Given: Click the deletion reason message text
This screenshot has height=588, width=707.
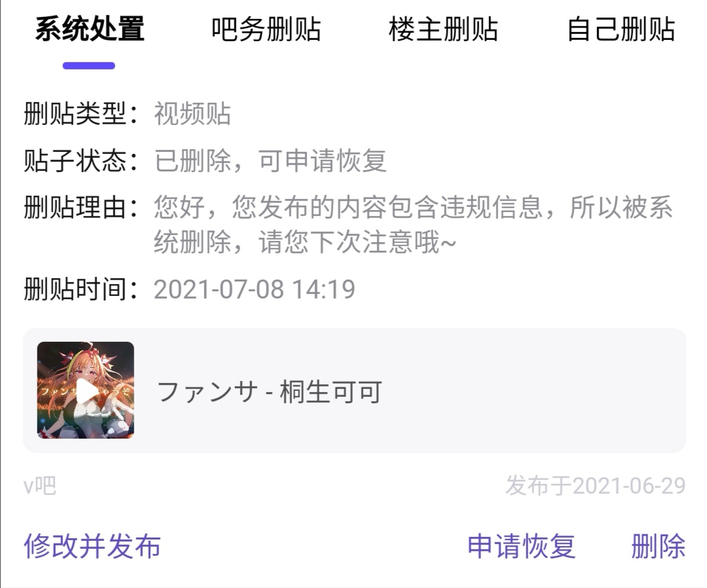Looking at the screenshot, I should pyautogui.click(x=414, y=225).
